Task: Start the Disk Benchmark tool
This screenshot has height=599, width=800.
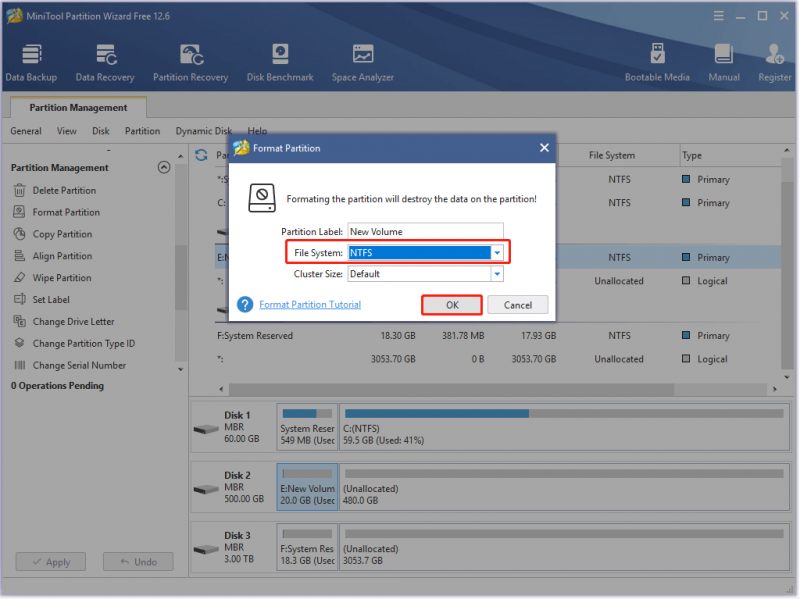Action: (280, 63)
